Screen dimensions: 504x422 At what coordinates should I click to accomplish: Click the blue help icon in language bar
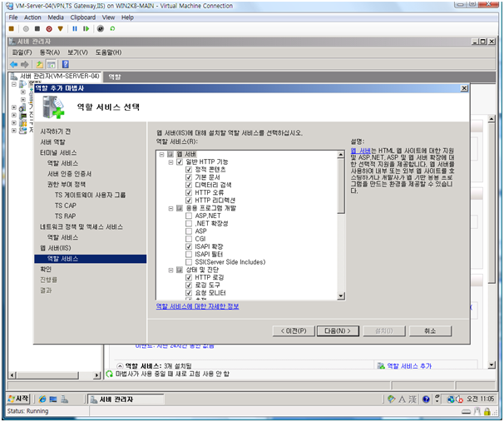pos(426,400)
